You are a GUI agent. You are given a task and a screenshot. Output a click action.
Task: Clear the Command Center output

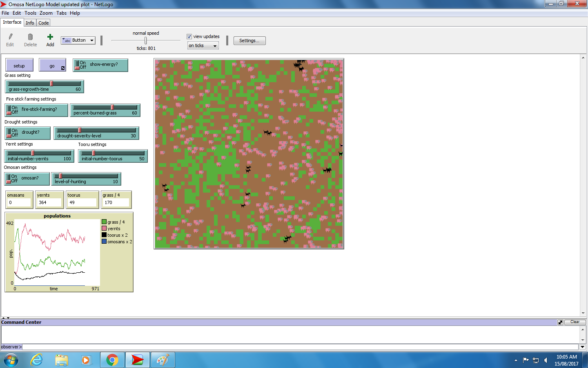[x=575, y=322]
